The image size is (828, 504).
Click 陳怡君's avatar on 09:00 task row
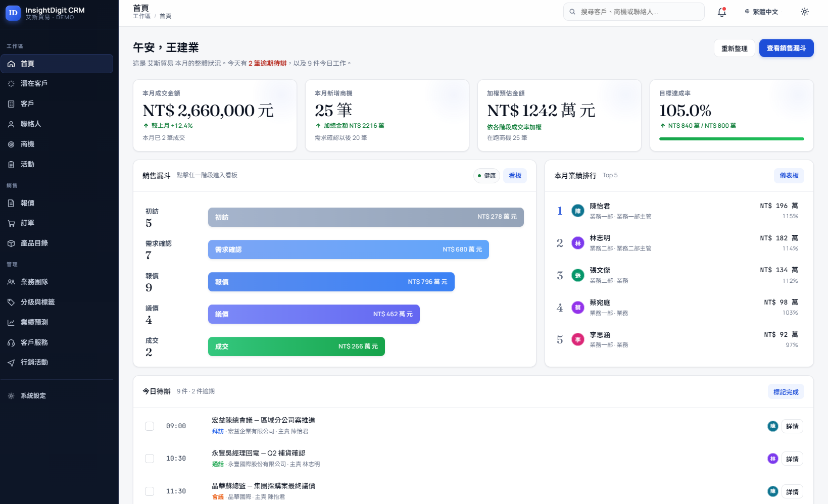[x=773, y=426]
